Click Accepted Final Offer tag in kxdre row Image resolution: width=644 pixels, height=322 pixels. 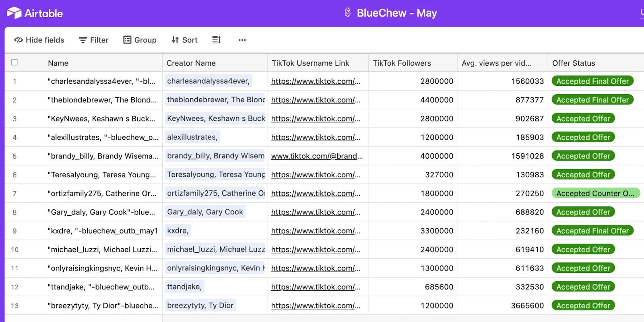592,231
